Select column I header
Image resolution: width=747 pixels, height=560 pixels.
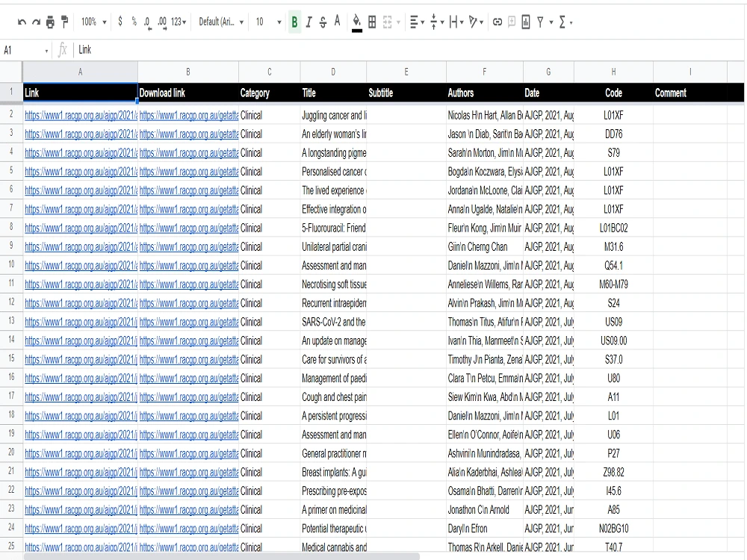pos(689,72)
